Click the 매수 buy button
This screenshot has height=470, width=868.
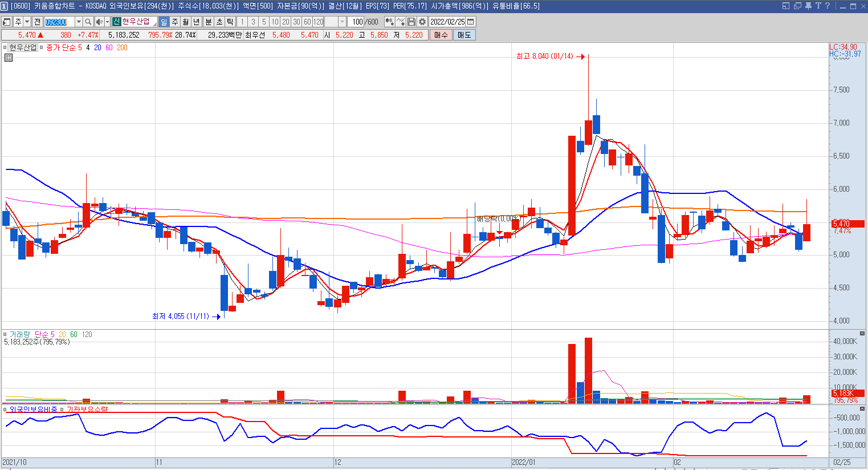point(441,35)
